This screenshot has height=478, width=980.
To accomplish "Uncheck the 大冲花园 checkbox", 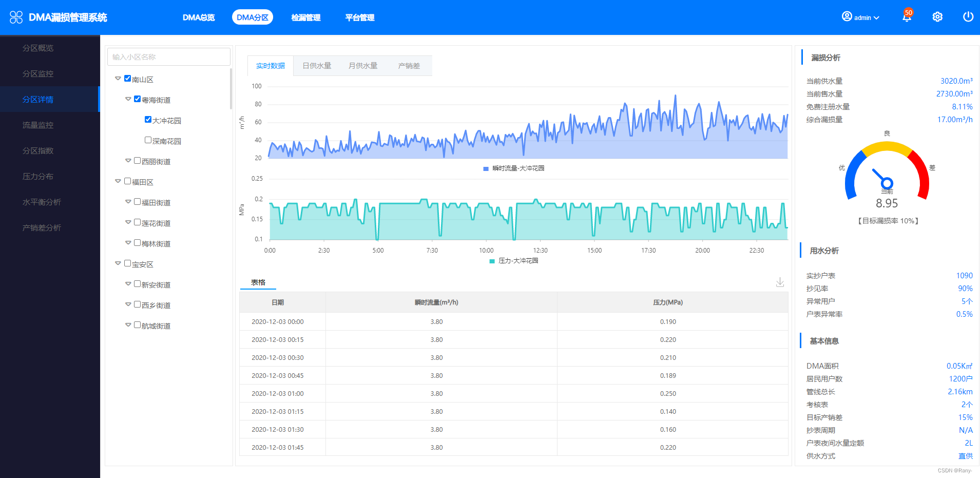I will pos(148,120).
